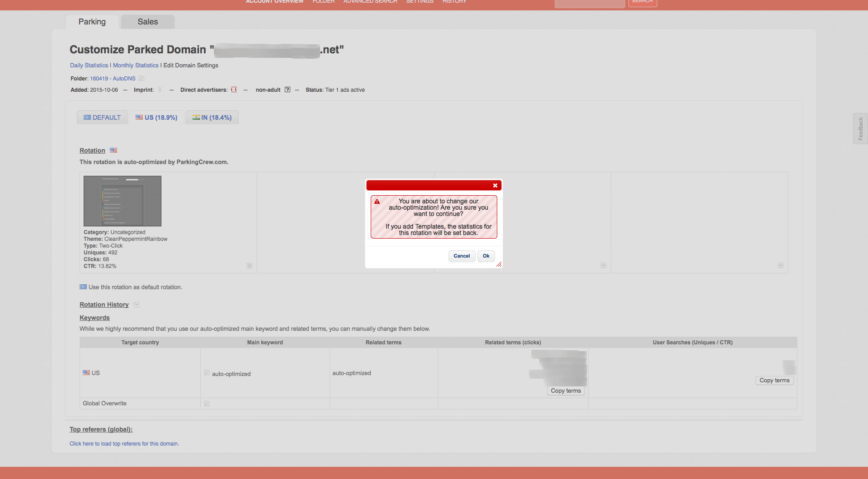Remove the CleanPeppermintRainbow template with X icon
The height and width of the screenshot is (479, 868).
click(250, 266)
